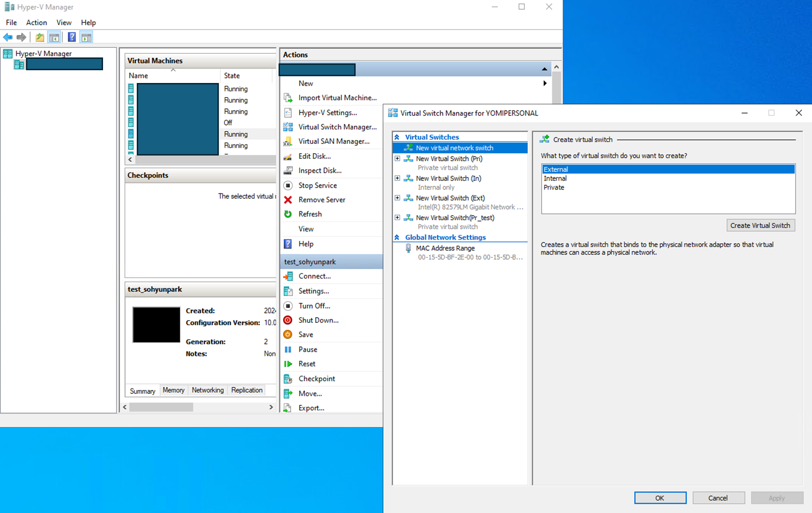Sort virtual machines by Name column

click(173, 76)
